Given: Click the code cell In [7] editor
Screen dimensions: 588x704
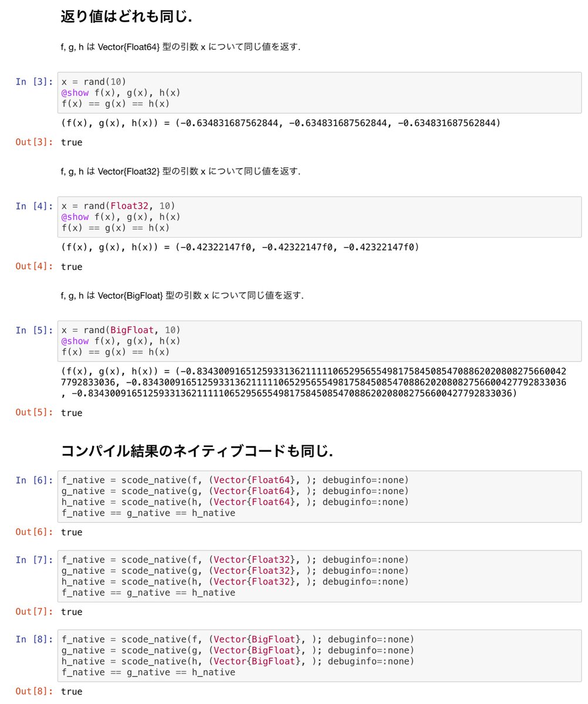Looking at the screenshot, I should 319,576.
